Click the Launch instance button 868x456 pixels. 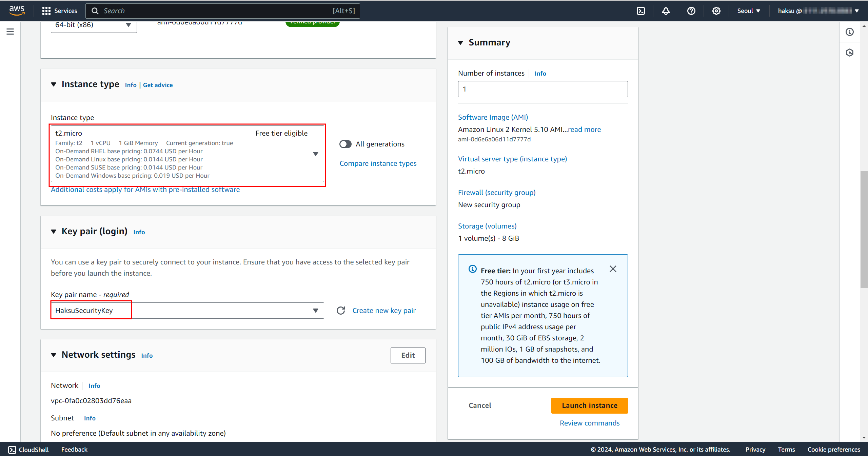[589, 405]
